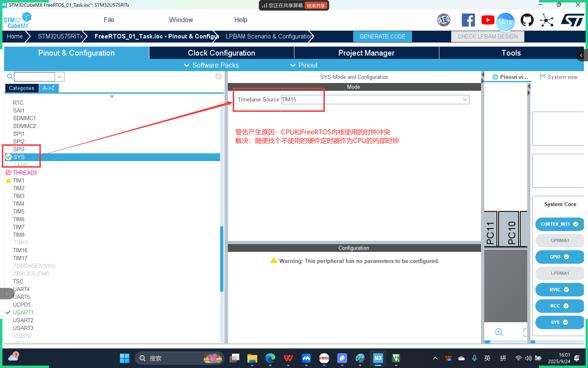Click the peripheral search input field

click(35, 77)
